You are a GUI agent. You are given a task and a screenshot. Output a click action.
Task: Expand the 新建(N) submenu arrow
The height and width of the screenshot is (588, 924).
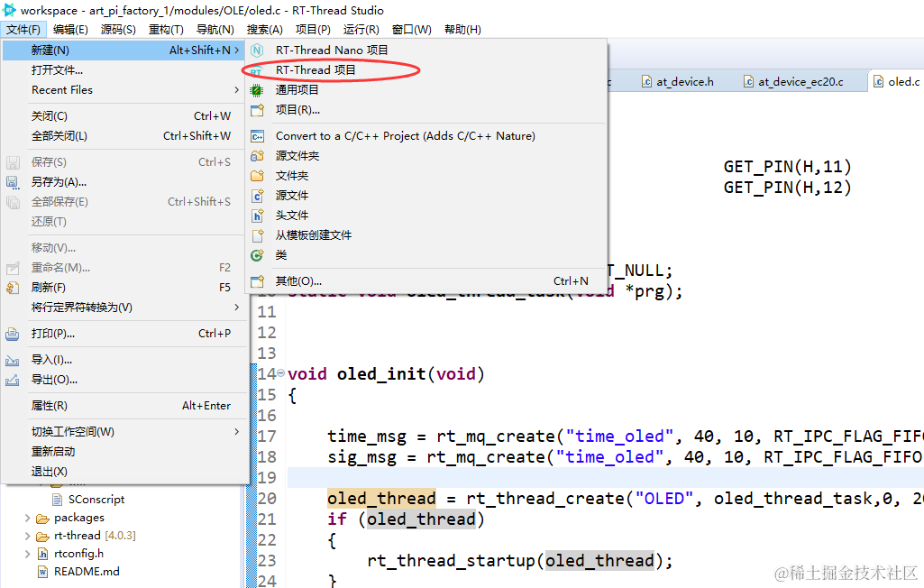click(x=237, y=51)
